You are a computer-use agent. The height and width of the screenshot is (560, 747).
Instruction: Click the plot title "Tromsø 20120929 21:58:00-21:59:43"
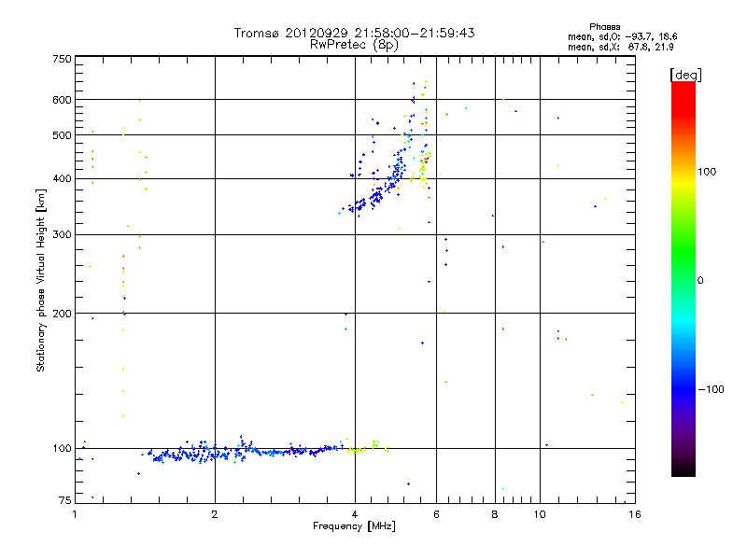354,33
